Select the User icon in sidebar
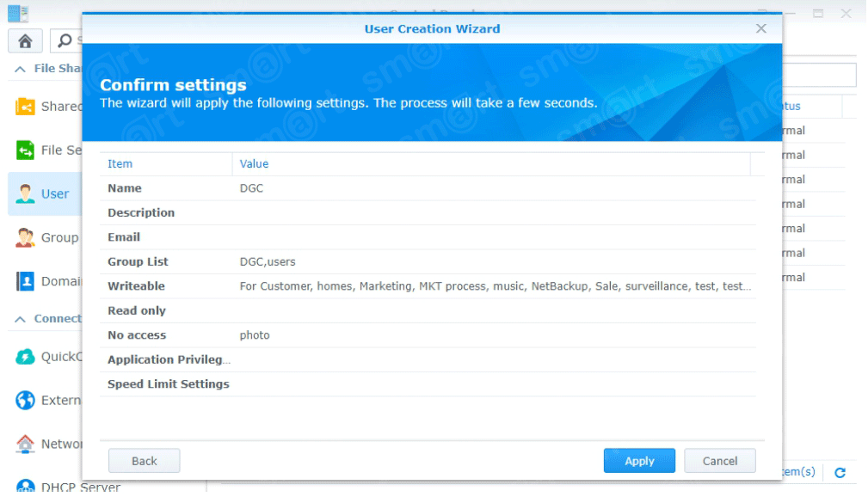This screenshot has height=503, width=868. 25,193
